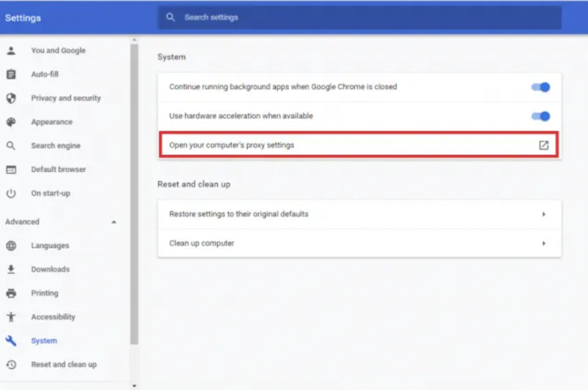
Task: Disable hardware acceleration switch
Action: [x=541, y=116]
